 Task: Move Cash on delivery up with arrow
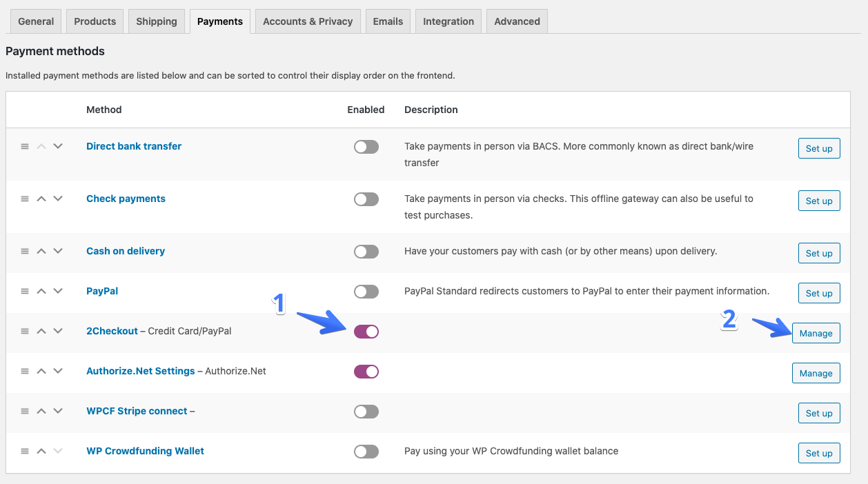[41, 252]
